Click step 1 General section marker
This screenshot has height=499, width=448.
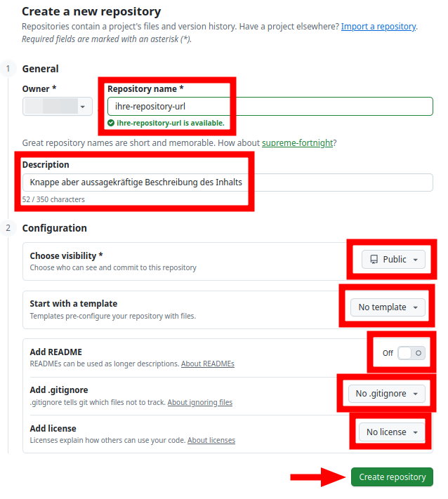(8, 69)
